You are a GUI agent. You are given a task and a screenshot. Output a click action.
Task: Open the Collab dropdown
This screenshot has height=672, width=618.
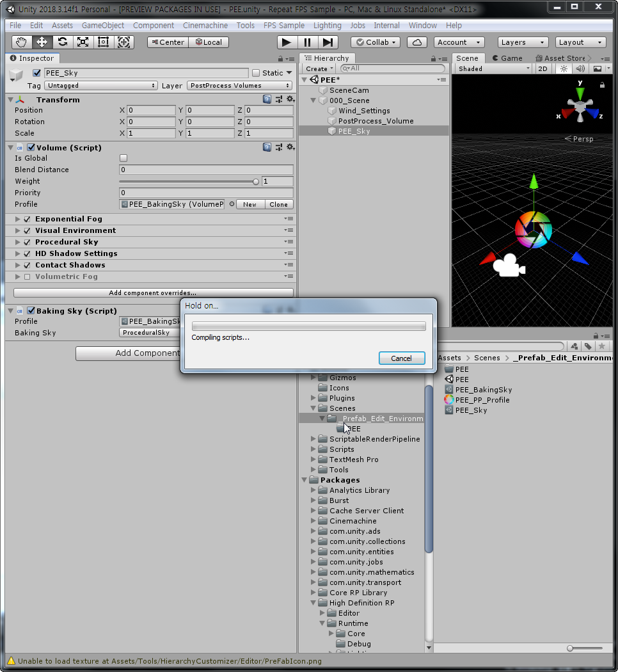click(x=376, y=42)
